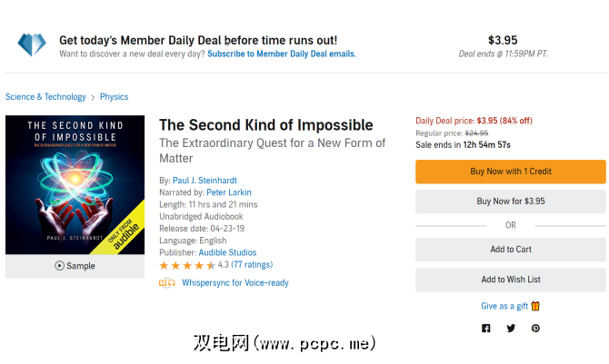Image resolution: width=609 pixels, height=364 pixels.
Task: Open narrator Peter Larkin's page
Action: [x=229, y=192]
